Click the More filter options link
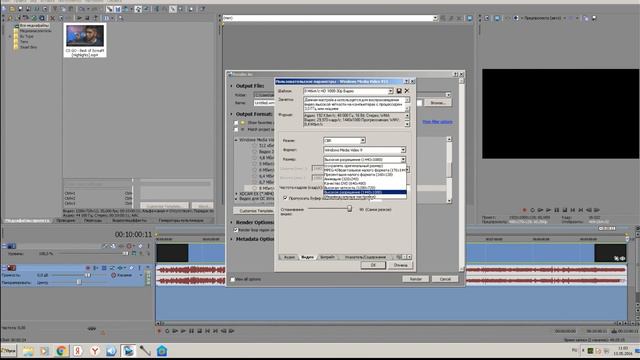 point(437,122)
